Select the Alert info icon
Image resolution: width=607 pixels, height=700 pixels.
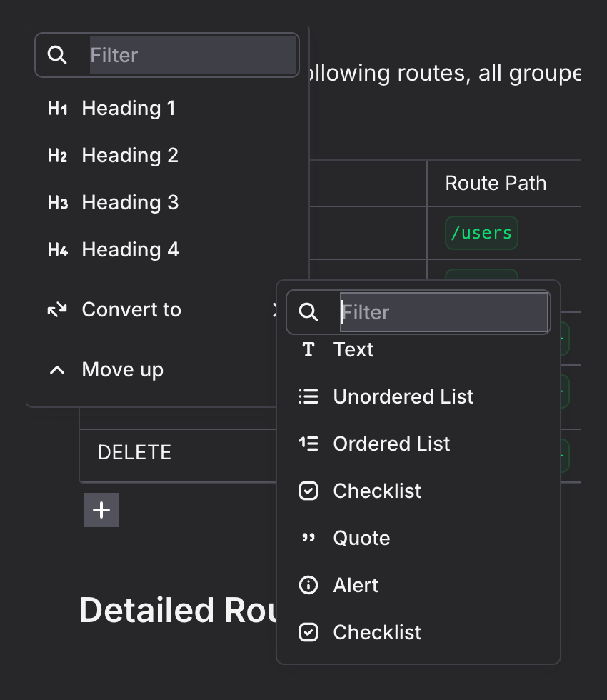pos(308,586)
